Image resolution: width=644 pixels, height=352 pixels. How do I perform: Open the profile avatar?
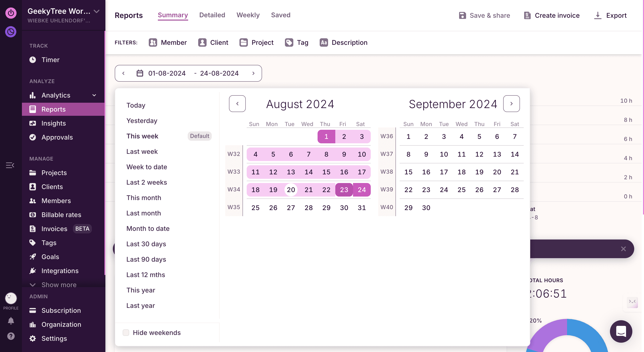(11, 298)
